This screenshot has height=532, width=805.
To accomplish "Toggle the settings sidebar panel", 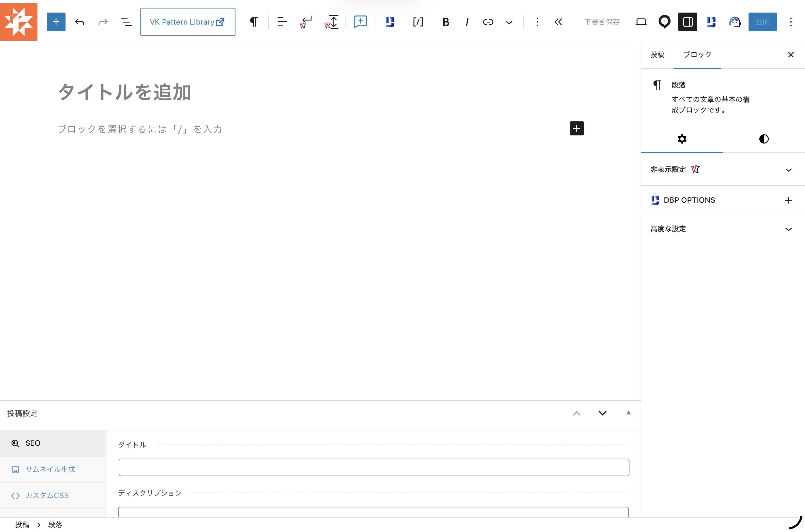I will pos(688,22).
